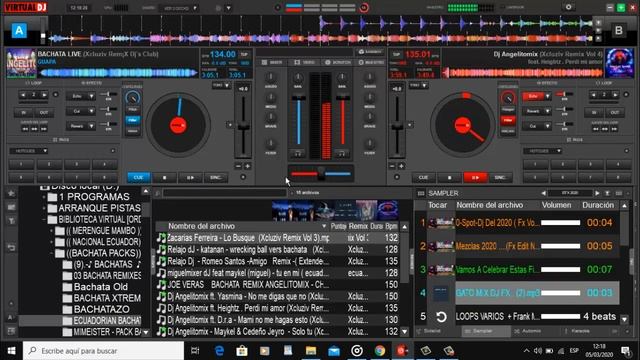Click left deck pitch plus button

point(247,166)
